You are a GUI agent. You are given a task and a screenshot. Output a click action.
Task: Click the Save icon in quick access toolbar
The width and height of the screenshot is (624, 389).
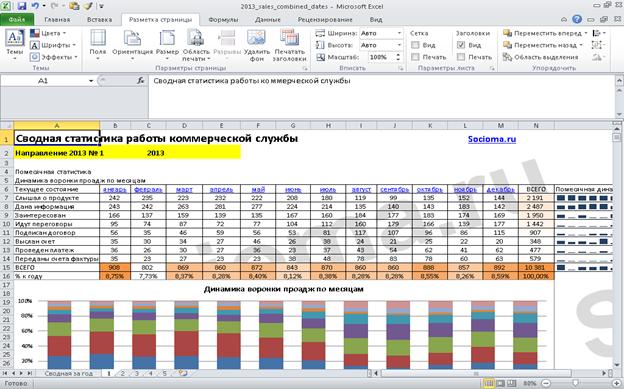pyautogui.click(x=21, y=6)
